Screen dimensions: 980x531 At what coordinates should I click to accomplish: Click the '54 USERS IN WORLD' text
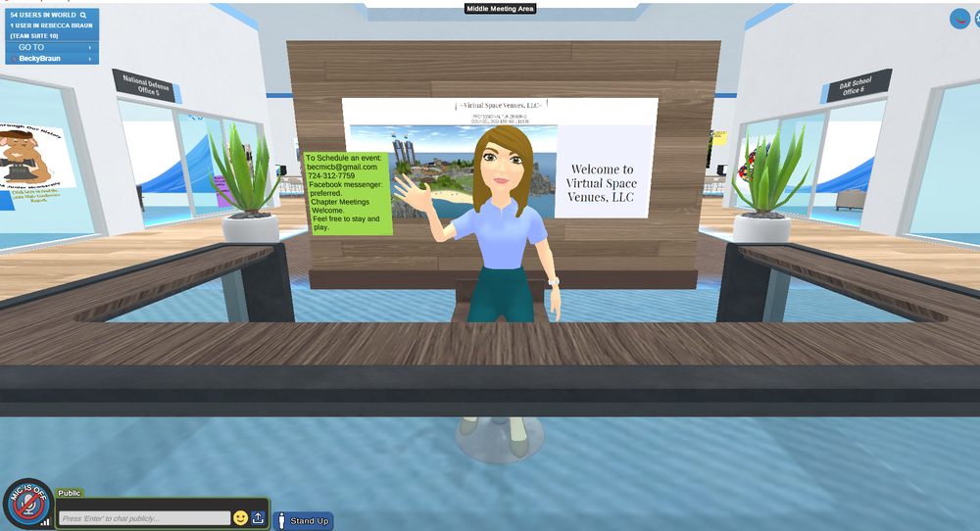pos(43,15)
